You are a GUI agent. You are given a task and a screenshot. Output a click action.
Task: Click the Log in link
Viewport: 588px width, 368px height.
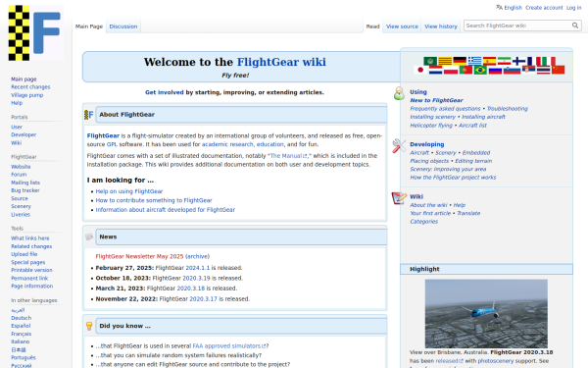click(573, 8)
